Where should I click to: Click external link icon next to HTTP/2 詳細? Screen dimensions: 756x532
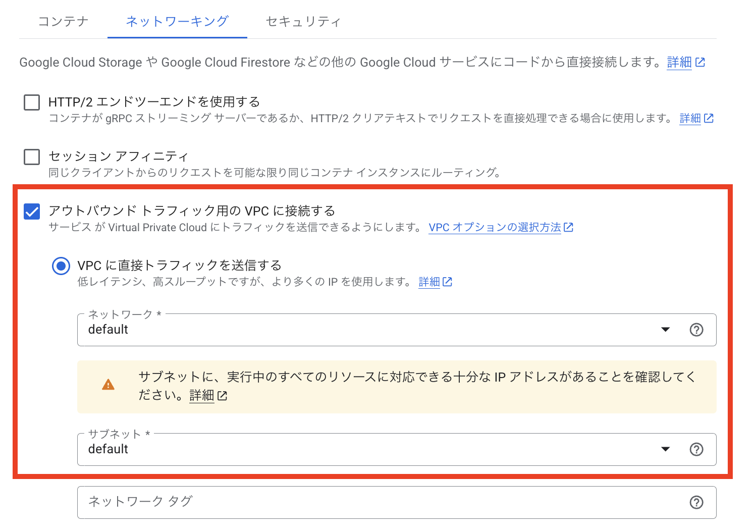tap(709, 118)
